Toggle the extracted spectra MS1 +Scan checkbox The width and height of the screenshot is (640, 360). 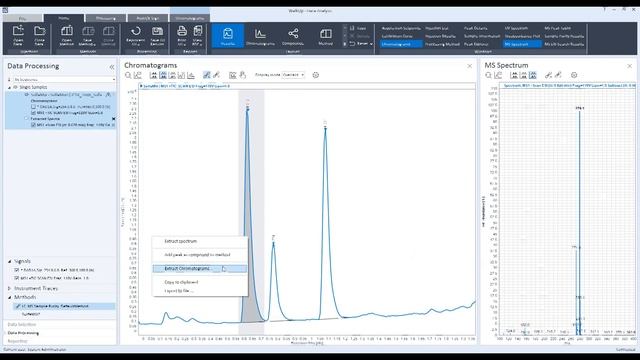tap(33, 125)
